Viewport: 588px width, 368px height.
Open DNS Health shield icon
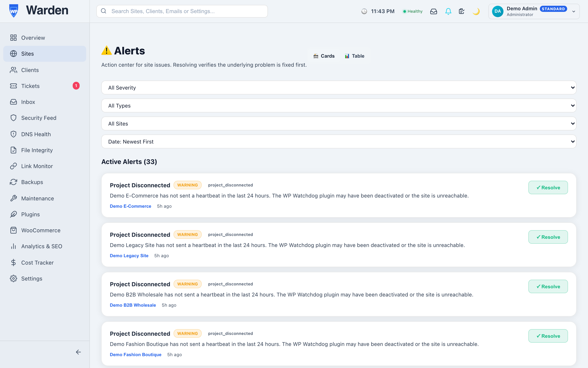[13, 134]
